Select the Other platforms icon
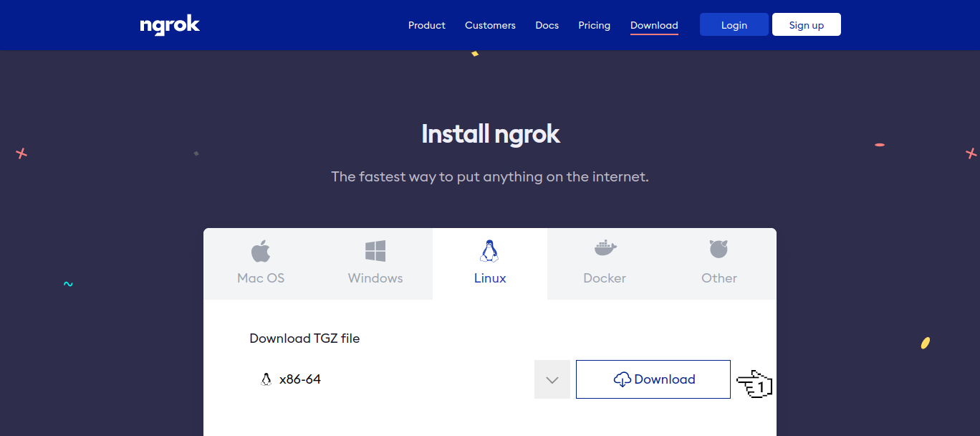The height and width of the screenshot is (436, 980). tap(719, 249)
